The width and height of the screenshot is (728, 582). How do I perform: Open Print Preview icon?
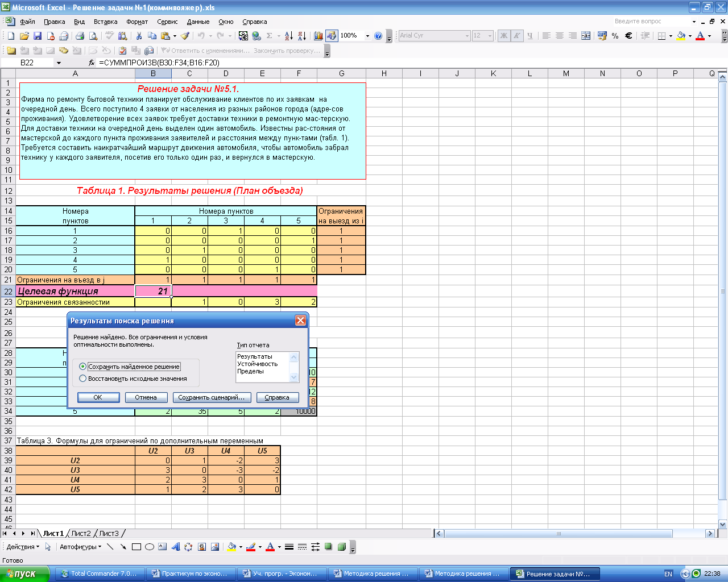coord(93,36)
